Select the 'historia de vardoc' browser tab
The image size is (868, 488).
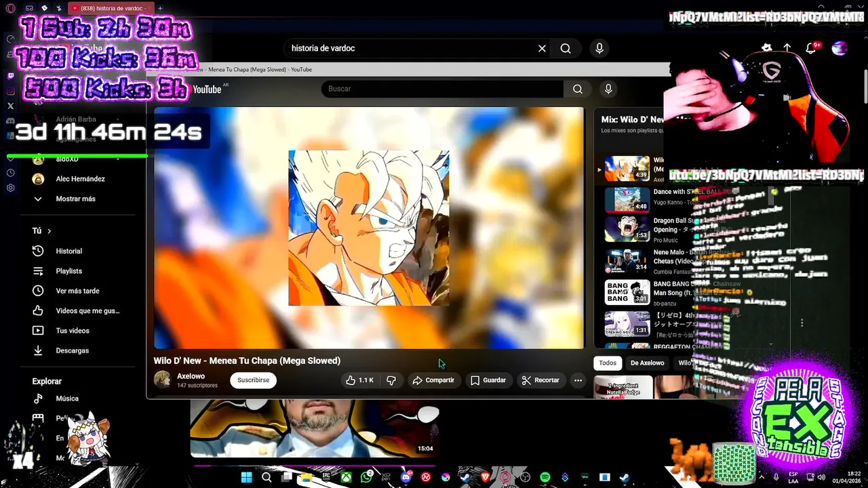tap(111, 8)
